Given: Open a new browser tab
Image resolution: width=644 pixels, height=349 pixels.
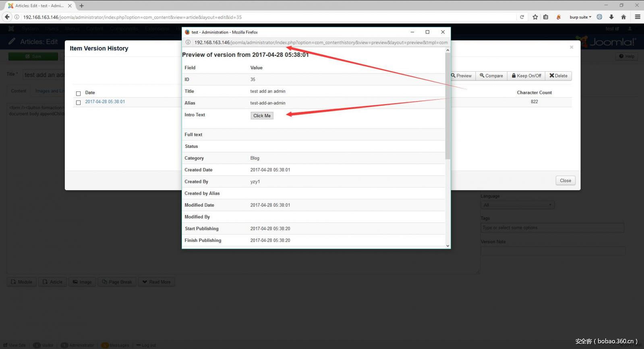Looking at the screenshot, I should pos(82,6).
